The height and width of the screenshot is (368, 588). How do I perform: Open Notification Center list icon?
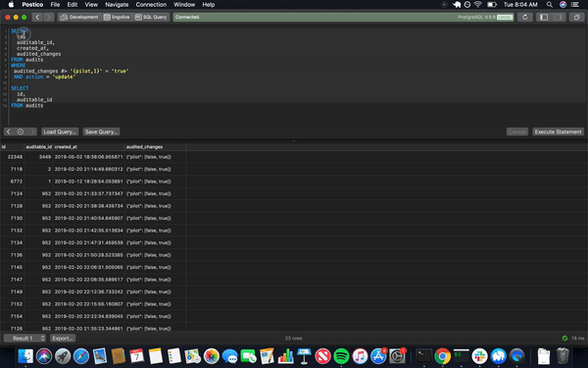[x=575, y=5]
